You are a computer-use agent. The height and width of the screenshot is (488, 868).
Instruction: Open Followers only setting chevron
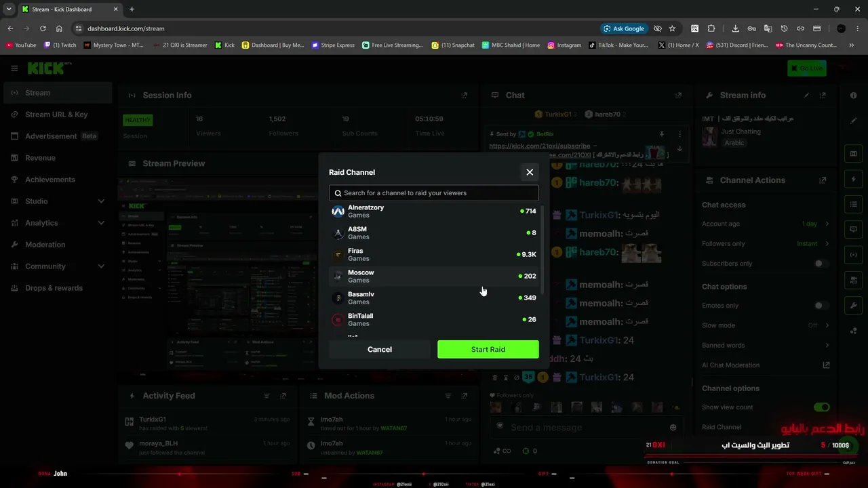coord(827,243)
